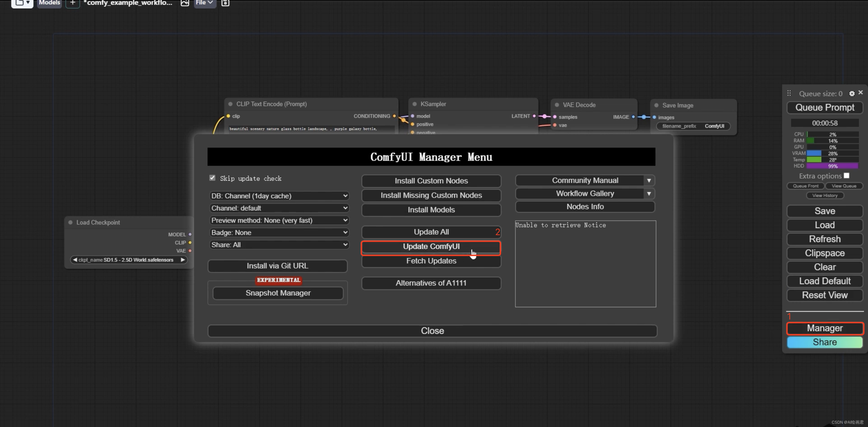Click the View History button
Image resolution: width=868 pixels, height=427 pixels.
pyautogui.click(x=825, y=195)
